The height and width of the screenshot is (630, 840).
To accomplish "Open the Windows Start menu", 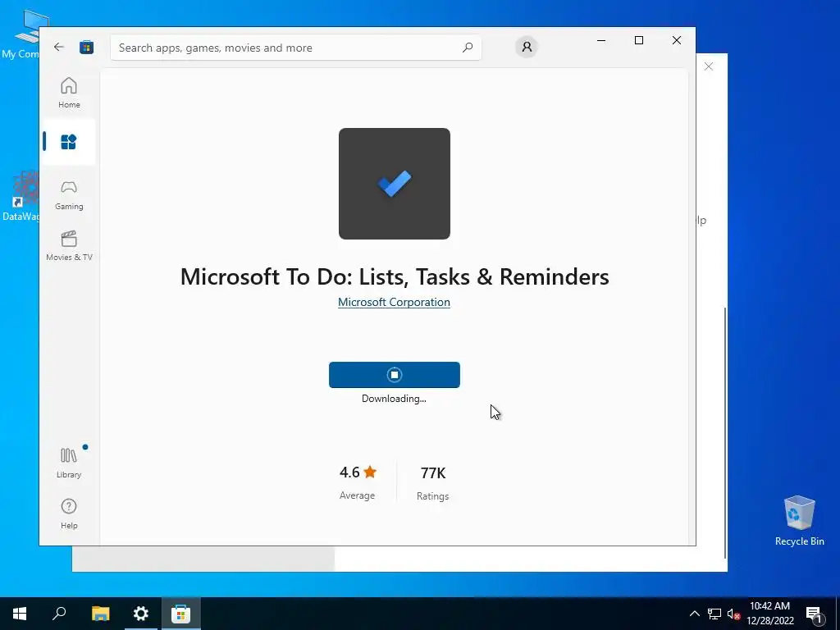I will pos(20,614).
